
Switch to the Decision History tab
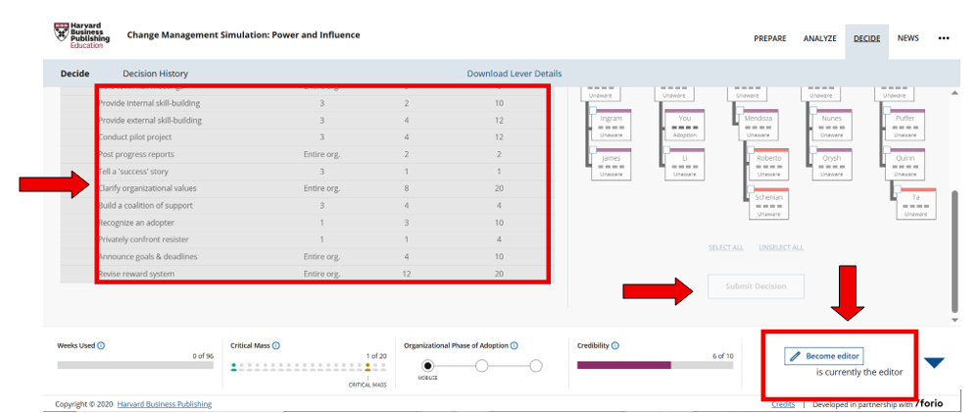click(155, 74)
